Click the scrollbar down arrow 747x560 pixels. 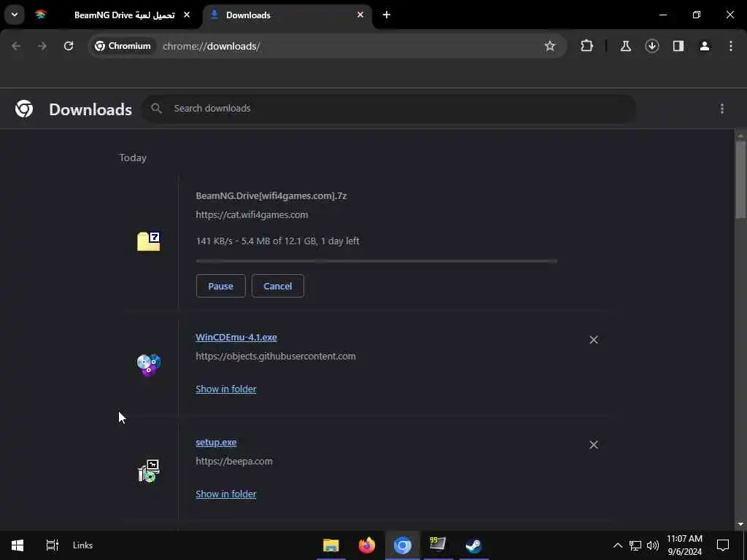(x=740, y=524)
